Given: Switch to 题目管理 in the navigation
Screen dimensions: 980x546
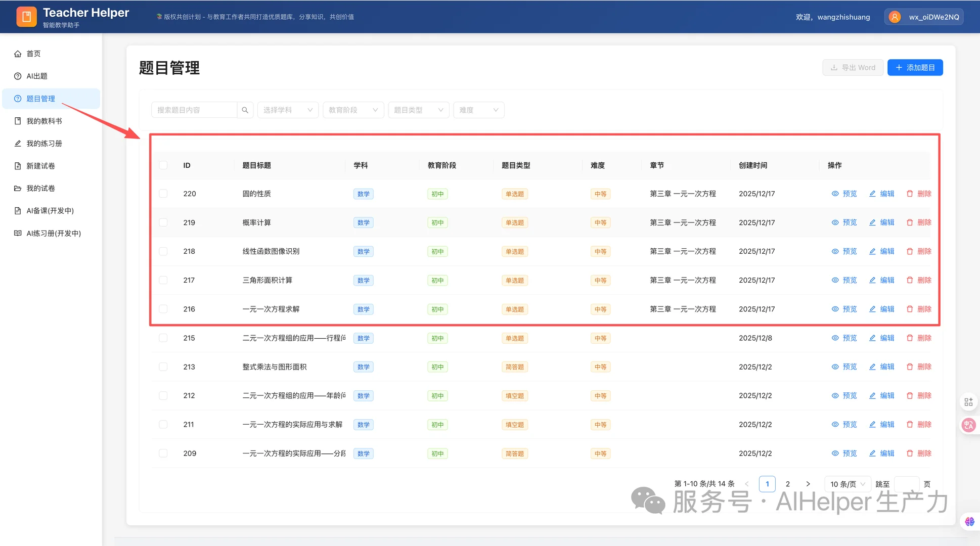Looking at the screenshot, I should pos(40,99).
